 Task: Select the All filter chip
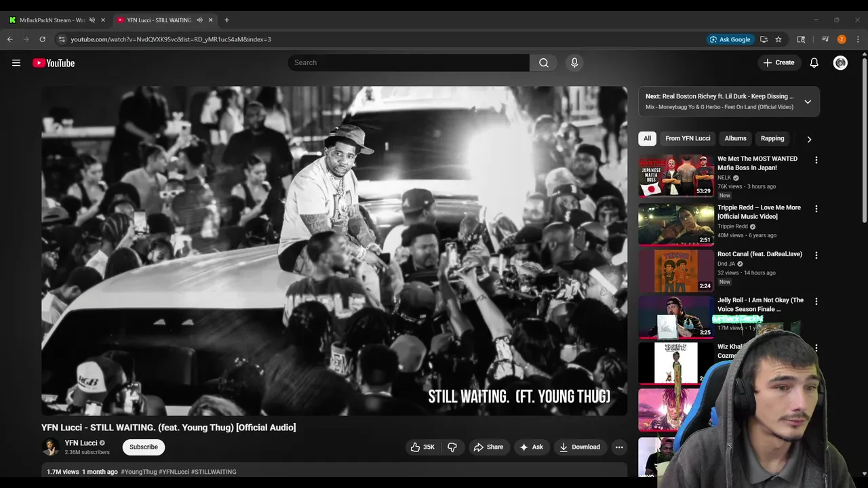click(647, 138)
